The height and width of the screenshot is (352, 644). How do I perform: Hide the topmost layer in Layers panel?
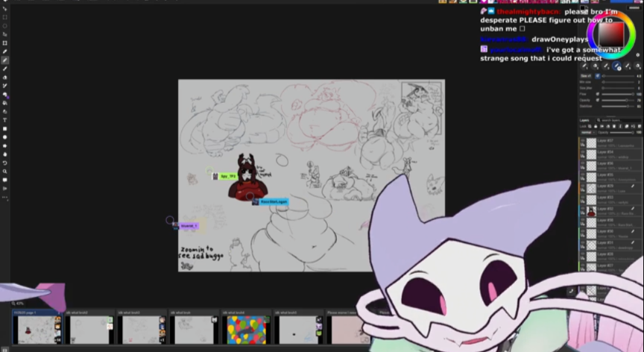pos(583,141)
